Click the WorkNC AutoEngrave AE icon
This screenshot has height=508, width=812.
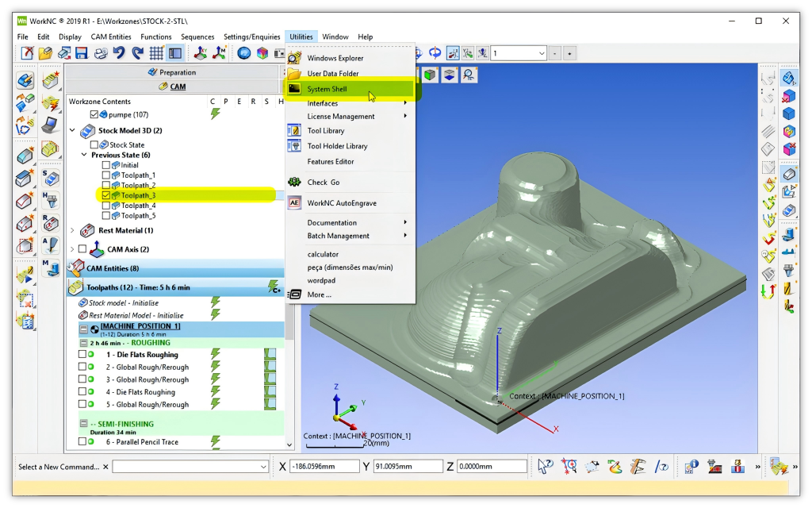coord(294,202)
